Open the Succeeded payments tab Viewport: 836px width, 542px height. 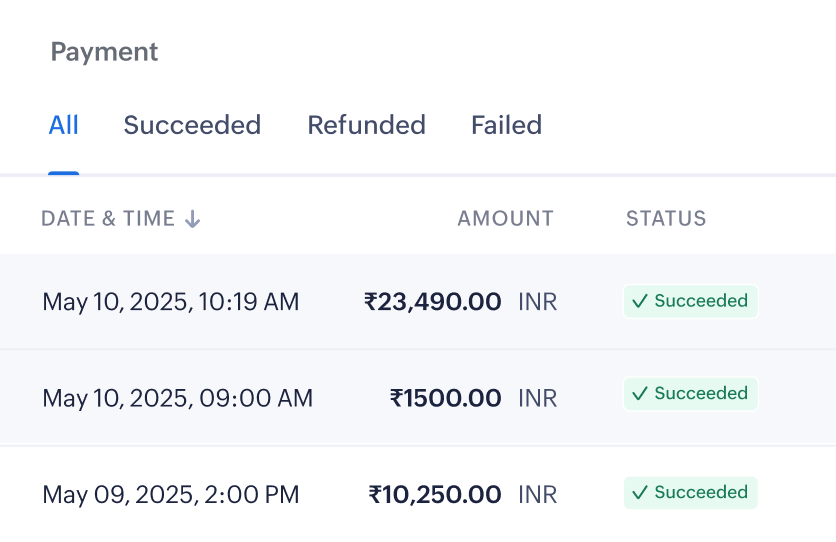192,125
